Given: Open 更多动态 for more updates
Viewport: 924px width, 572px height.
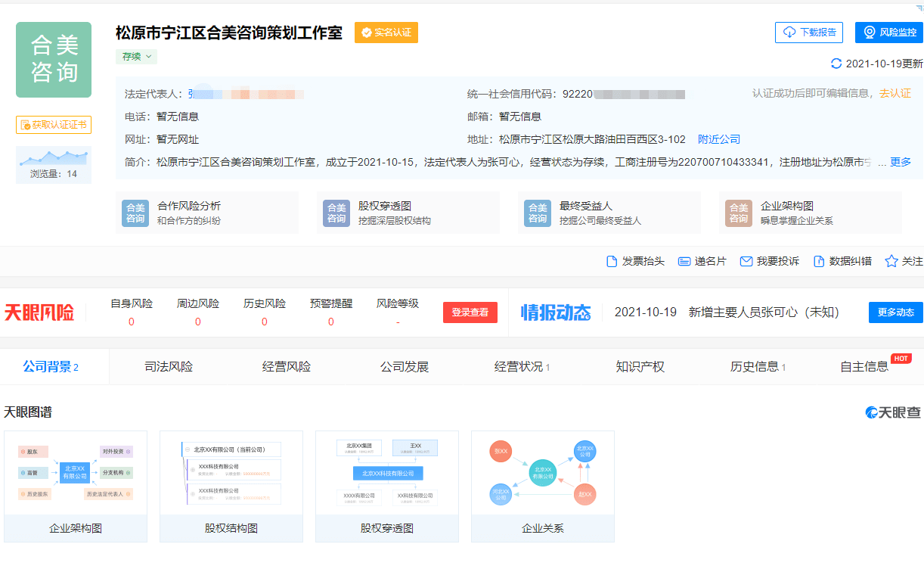Looking at the screenshot, I should 901,312.
